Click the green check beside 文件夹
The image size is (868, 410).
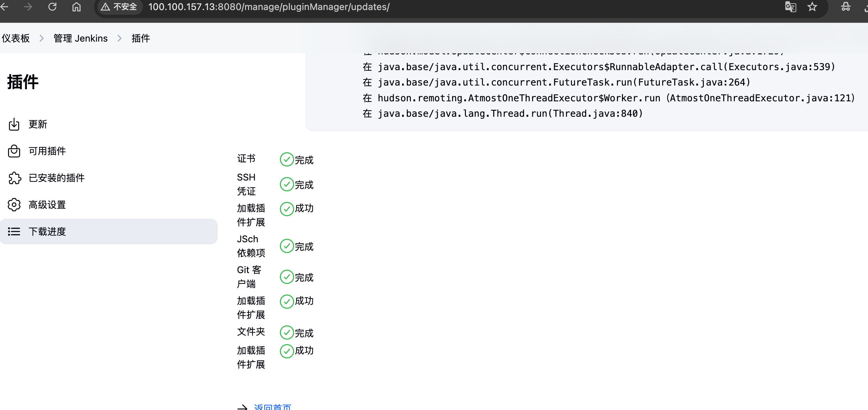pyautogui.click(x=287, y=332)
